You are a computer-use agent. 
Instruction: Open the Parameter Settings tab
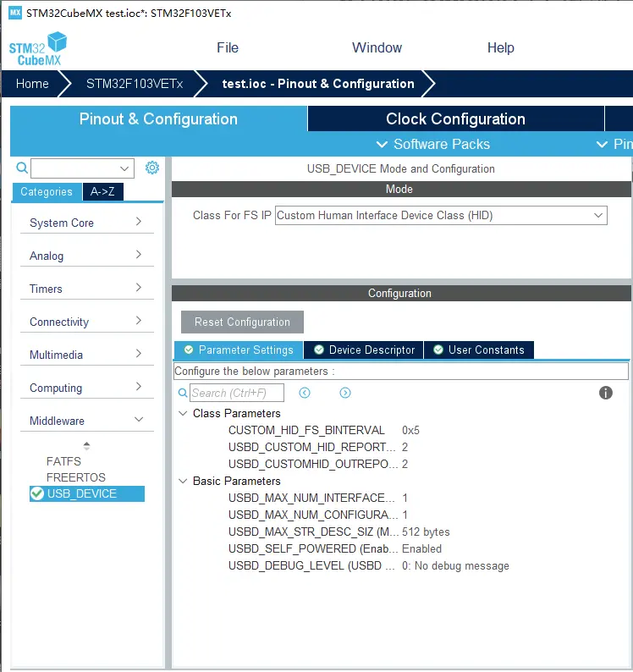(239, 350)
